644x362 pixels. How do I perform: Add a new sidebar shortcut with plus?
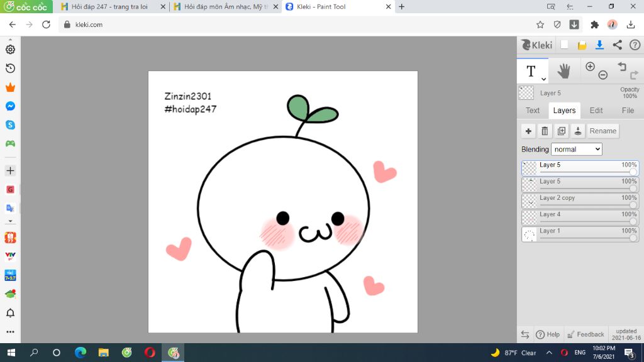coord(10,171)
